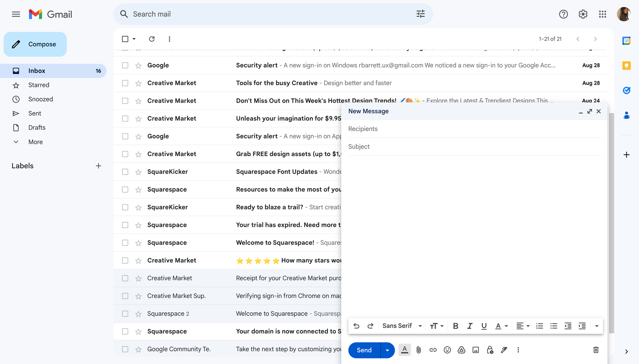The height and width of the screenshot is (364, 639).
Task: Insert a link in the message
Action: [433, 350]
